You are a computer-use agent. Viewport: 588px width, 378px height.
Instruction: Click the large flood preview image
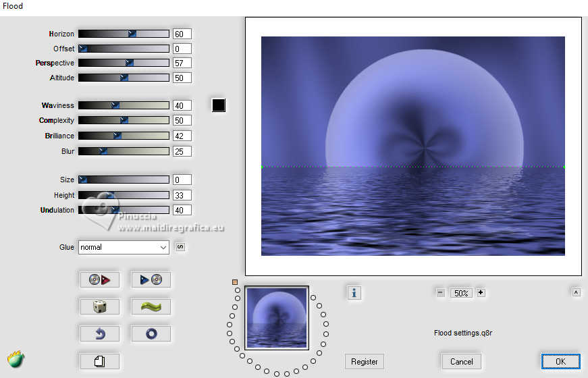coord(413,146)
